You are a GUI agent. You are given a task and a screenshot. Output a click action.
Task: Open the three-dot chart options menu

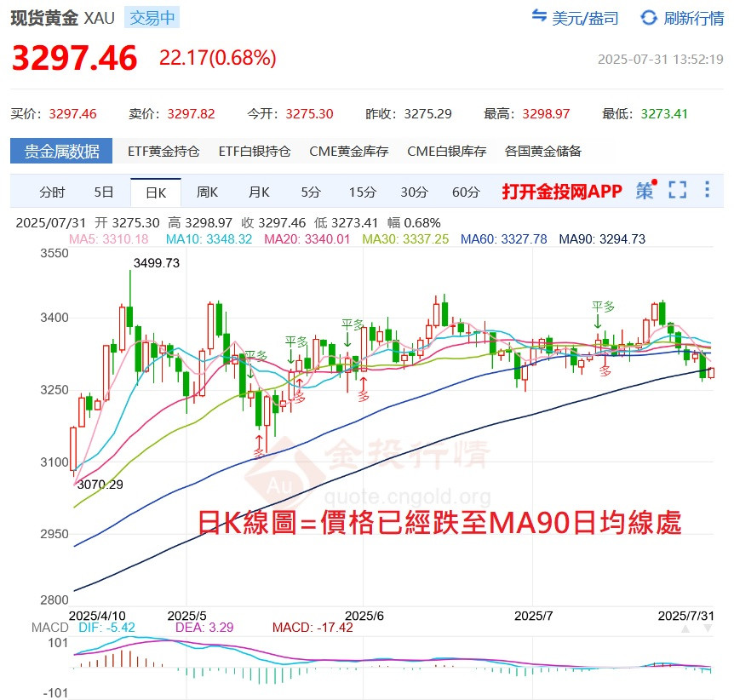tap(707, 190)
